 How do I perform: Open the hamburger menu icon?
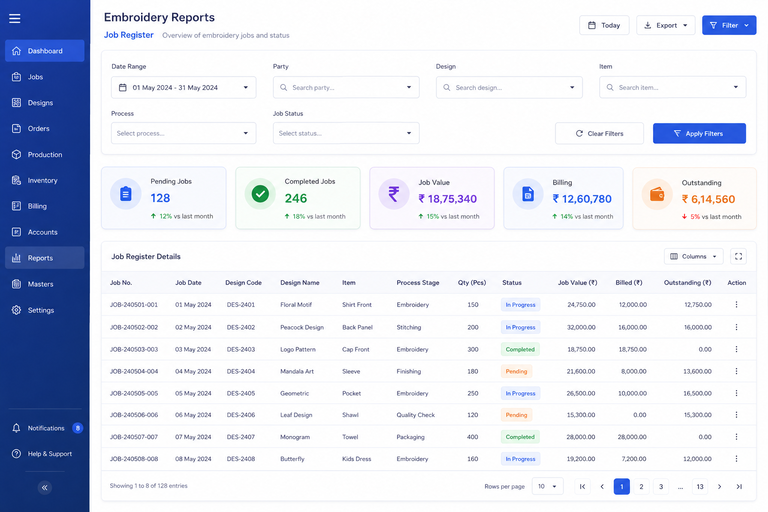(x=15, y=19)
